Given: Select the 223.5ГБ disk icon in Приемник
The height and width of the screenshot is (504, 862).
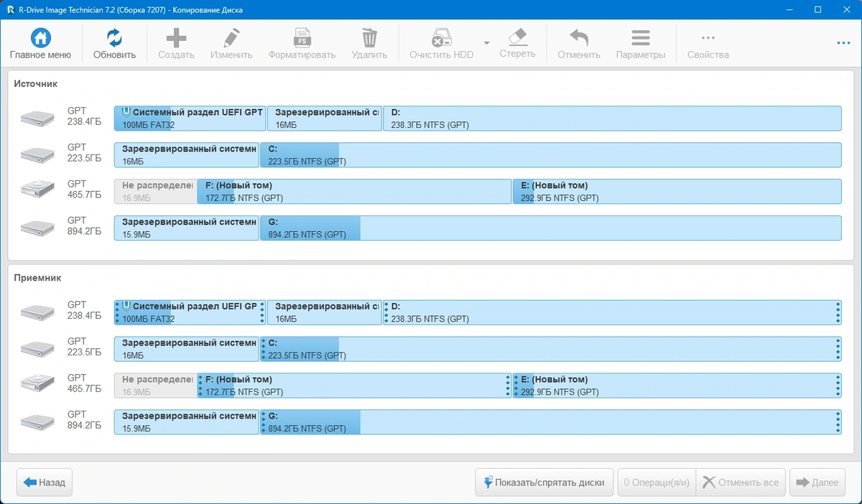Looking at the screenshot, I should [x=37, y=350].
